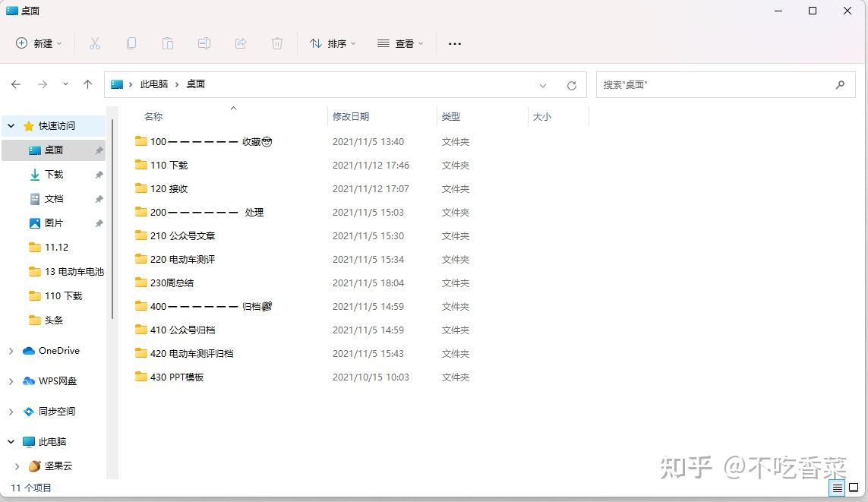The image size is (868, 502).
Task: Click the Share icon in toolbar
Action: pos(241,44)
